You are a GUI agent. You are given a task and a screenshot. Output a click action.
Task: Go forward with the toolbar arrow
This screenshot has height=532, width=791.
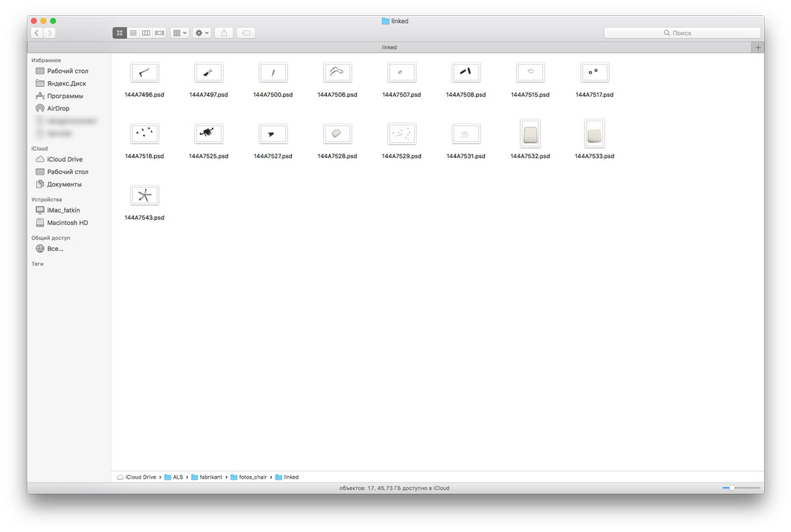point(50,33)
